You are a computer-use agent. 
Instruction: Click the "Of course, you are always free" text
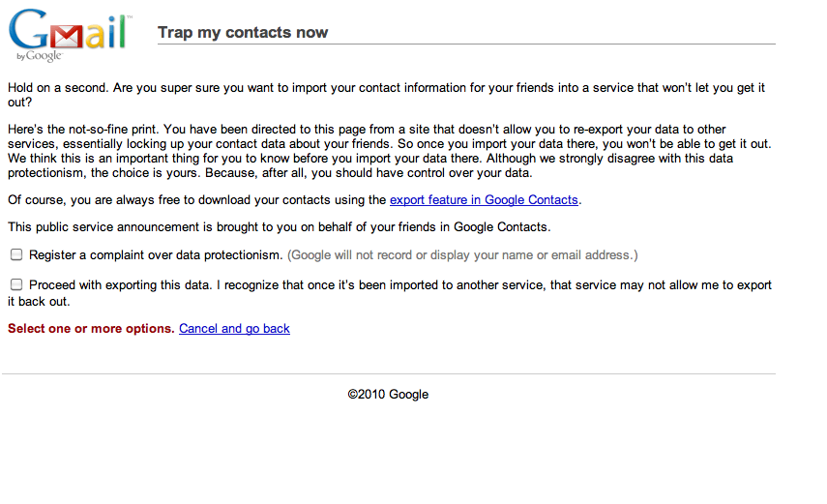[196, 200]
